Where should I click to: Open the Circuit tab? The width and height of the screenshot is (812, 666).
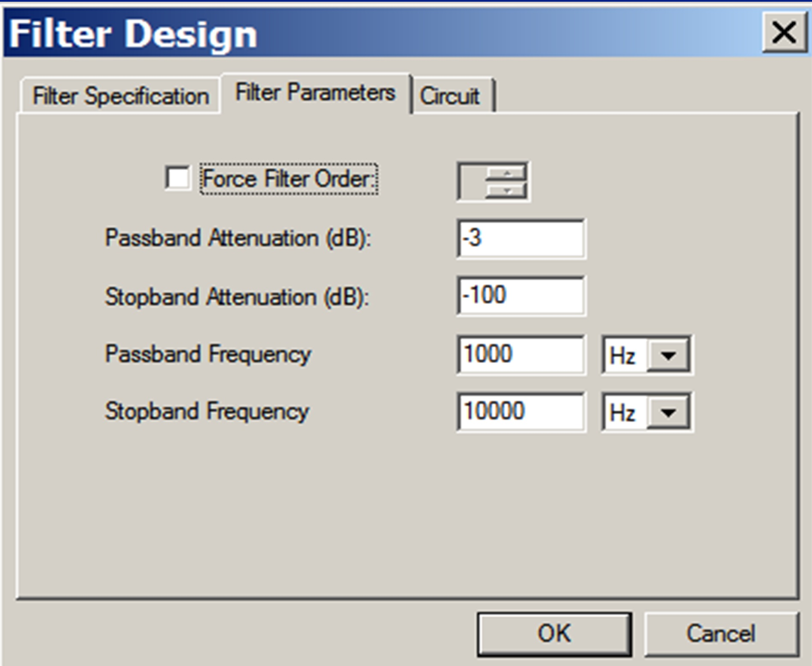click(450, 95)
